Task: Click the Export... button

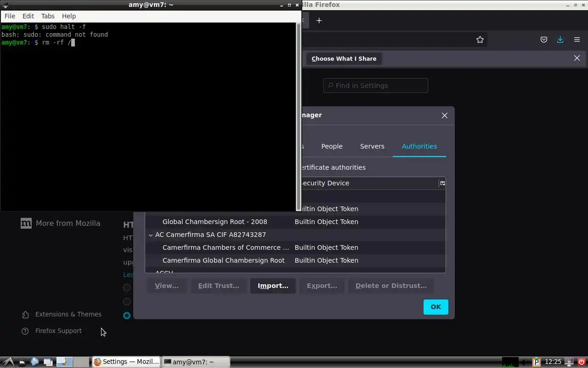Action: [x=322, y=286]
